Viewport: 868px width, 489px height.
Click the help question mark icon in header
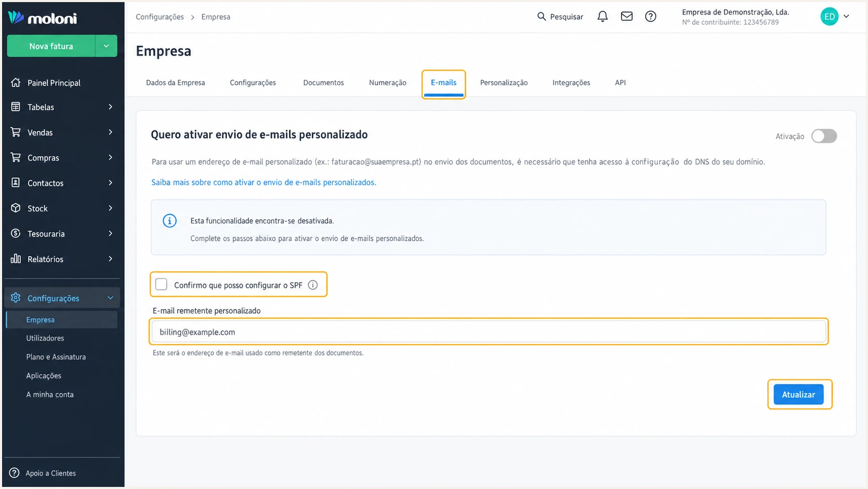click(x=650, y=17)
